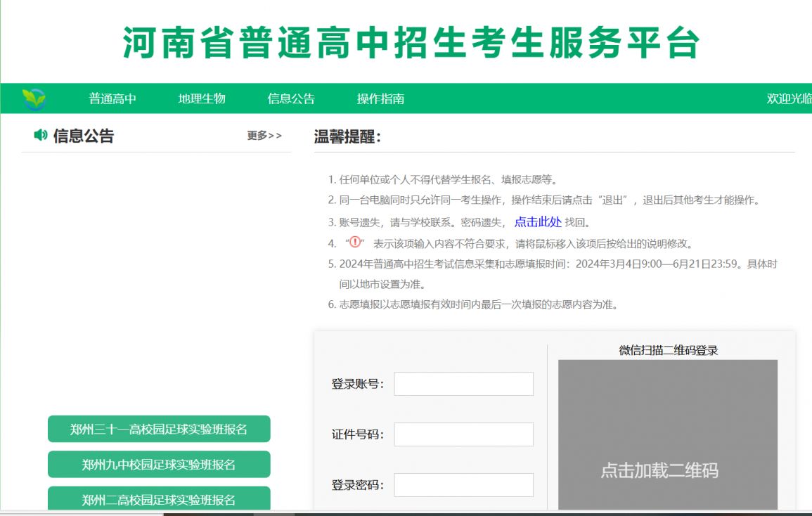812x516 pixels.
Task: Open 郑州九中校园足球实验班报名 registration
Action: (158, 464)
